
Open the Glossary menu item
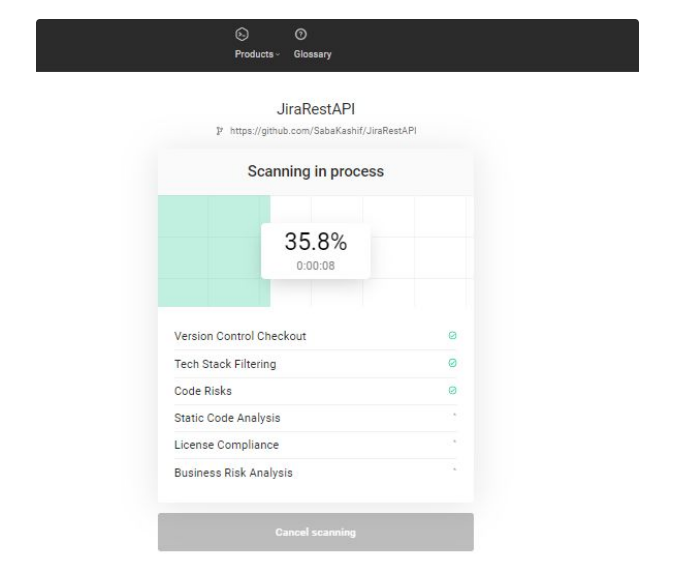click(x=312, y=54)
